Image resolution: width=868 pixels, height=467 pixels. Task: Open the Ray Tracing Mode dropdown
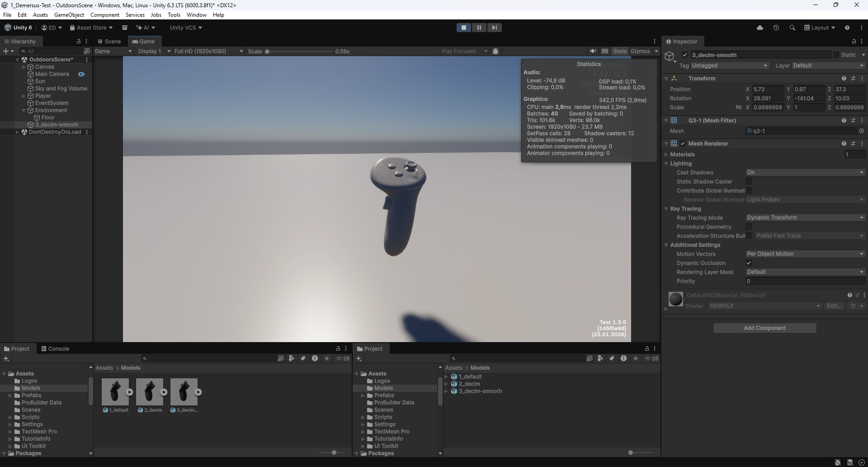point(806,218)
